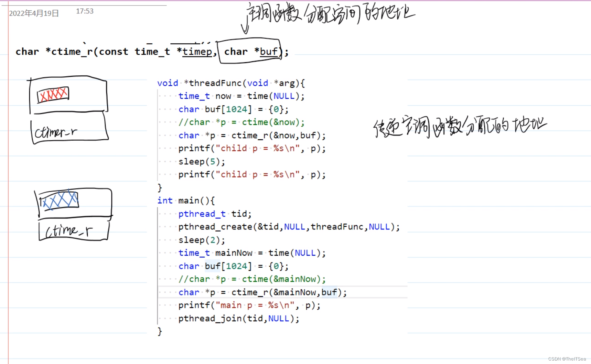
Task: Click the pthread_create call line
Action: (289, 227)
